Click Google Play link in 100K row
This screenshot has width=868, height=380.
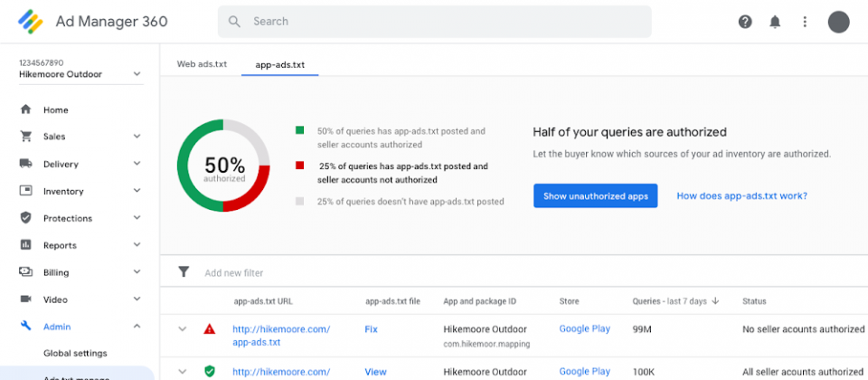coord(585,371)
